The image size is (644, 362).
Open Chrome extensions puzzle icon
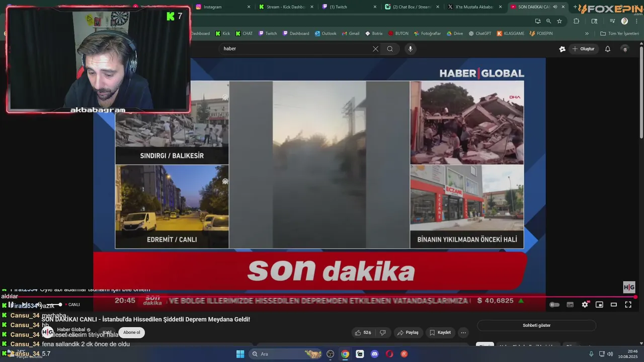[577, 21]
